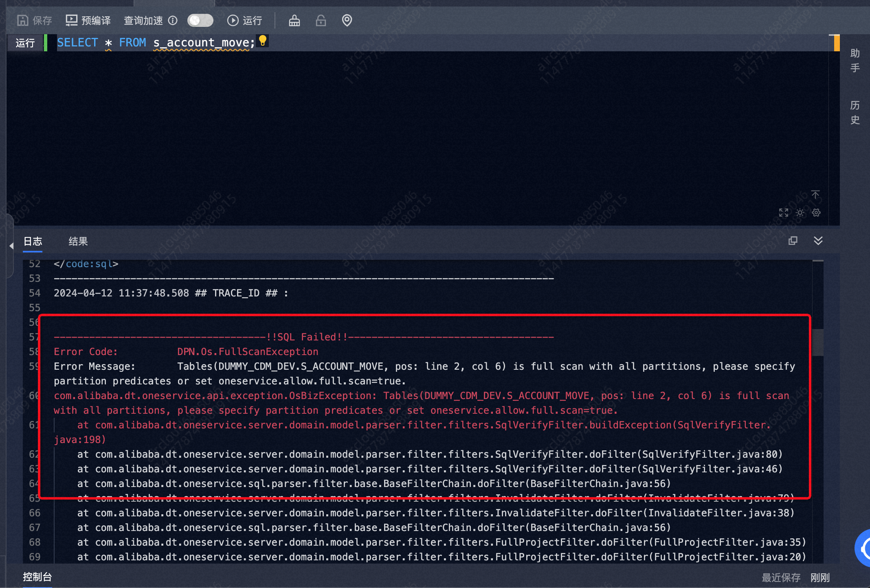
Task: Click log line 69 FullProjectFilter.java:20
Action: pyautogui.click(x=442, y=557)
